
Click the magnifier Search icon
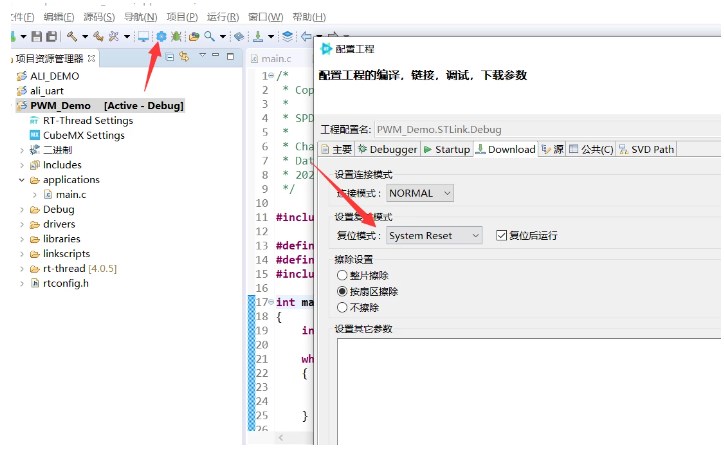coord(210,36)
